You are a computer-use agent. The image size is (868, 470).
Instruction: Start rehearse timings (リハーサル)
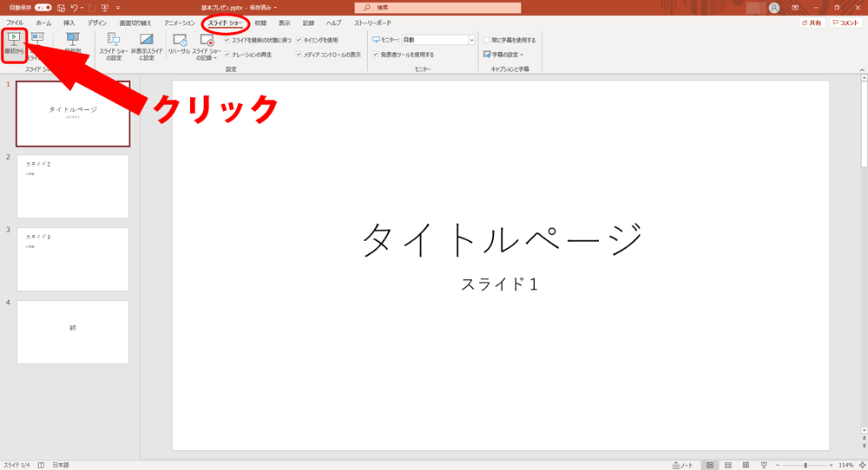pos(180,44)
